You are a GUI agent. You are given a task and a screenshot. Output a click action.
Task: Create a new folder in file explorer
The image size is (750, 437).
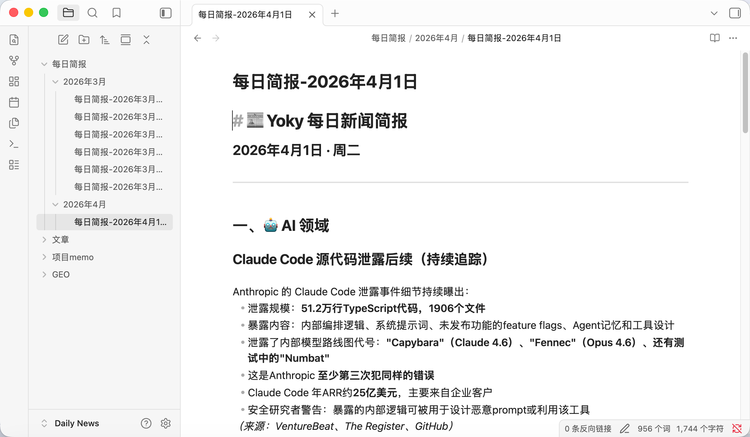click(84, 40)
